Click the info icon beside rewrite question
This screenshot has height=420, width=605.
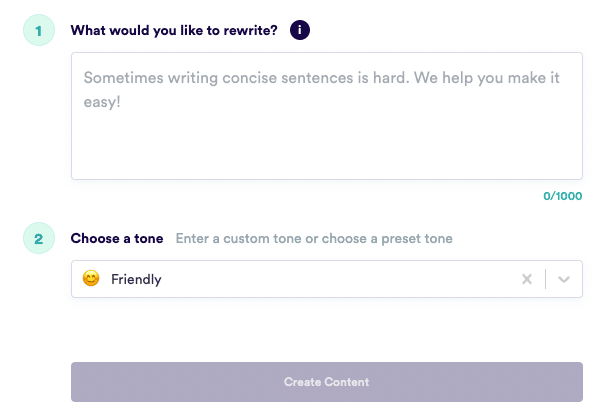click(300, 30)
